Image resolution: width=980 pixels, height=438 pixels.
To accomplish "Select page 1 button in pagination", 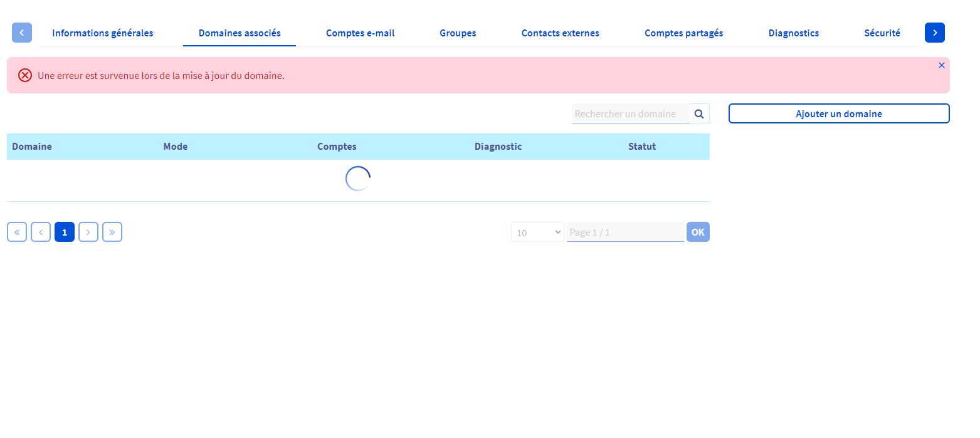I will [x=65, y=232].
